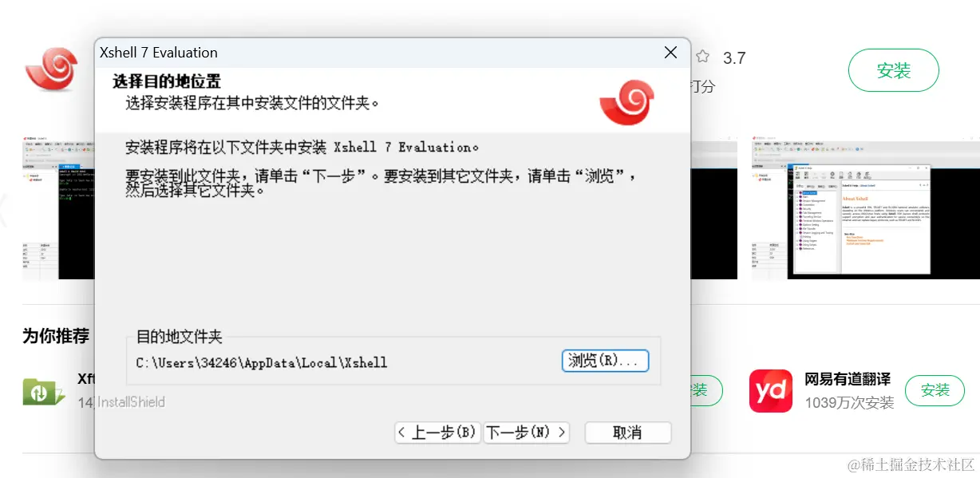Click the large 安装 button at top right
Screen dimensions: 980x478
[893, 70]
